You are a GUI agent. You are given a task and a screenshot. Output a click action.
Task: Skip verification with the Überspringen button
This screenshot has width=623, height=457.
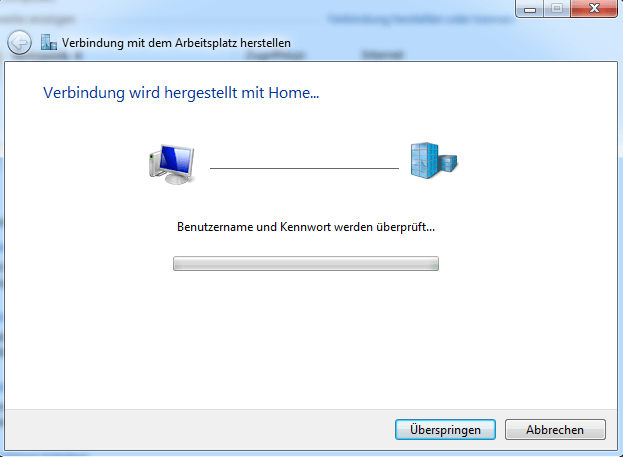(x=445, y=430)
